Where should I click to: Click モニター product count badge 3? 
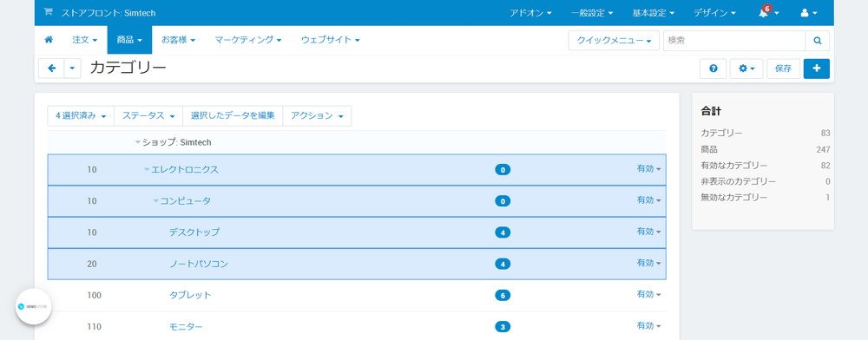tap(503, 327)
